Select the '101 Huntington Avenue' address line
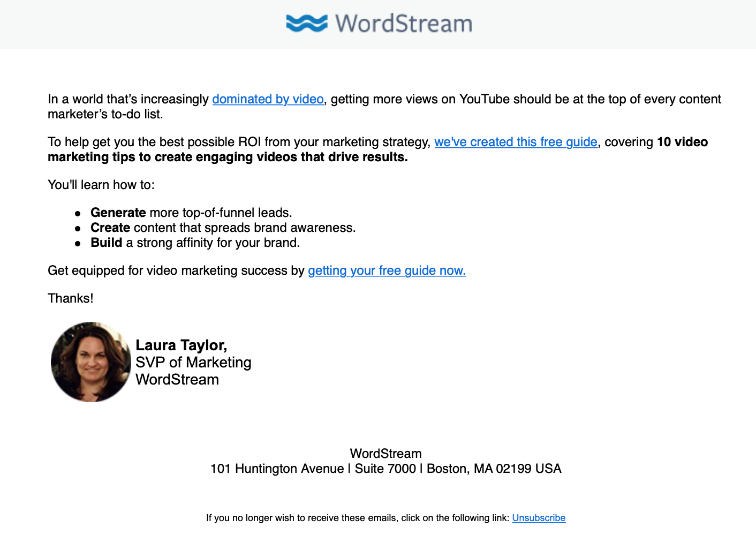 [x=275, y=469]
